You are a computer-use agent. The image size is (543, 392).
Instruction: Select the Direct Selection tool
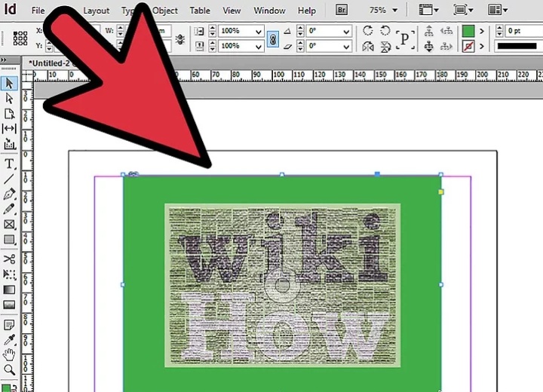[x=9, y=98]
